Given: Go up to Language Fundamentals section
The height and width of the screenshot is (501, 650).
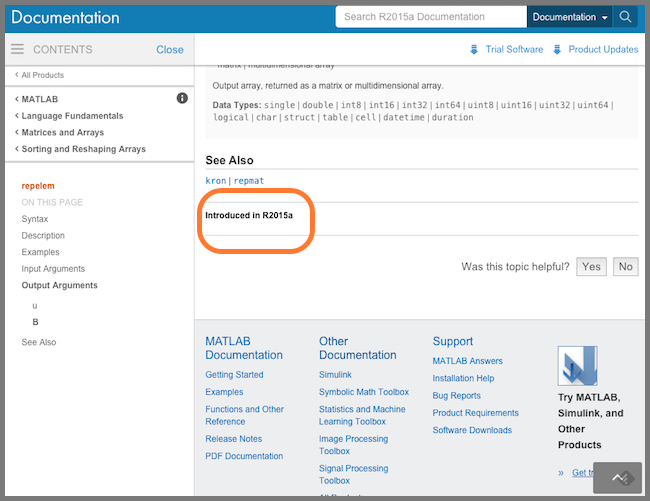Looking at the screenshot, I should coord(72,116).
